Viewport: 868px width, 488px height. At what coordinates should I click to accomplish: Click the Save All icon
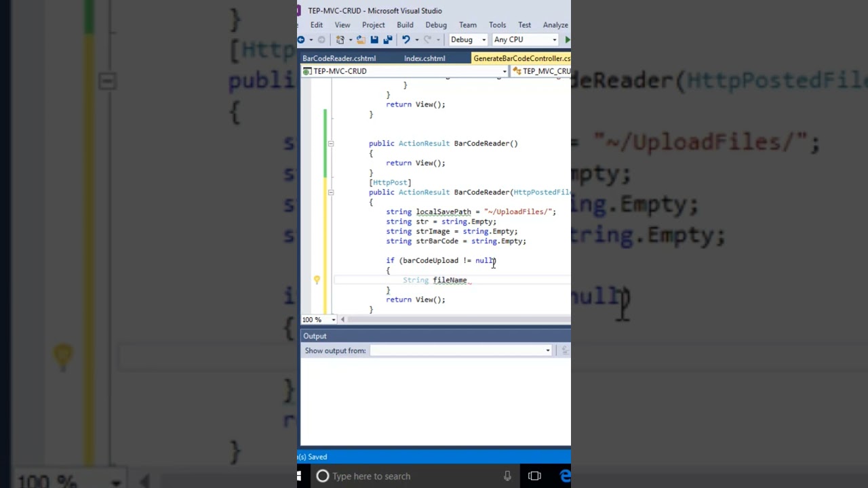coord(387,40)
